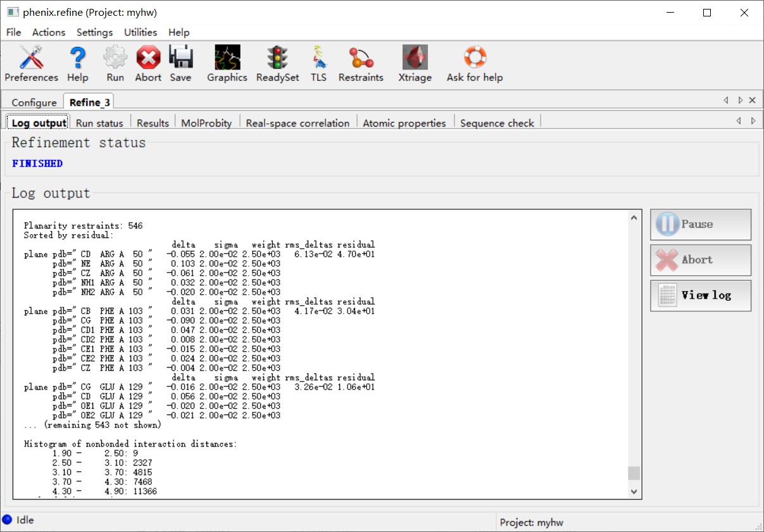Select the Refine_3 tab
Image resolution: width=764 pixels, height=532 pixels.
(90, 102)
